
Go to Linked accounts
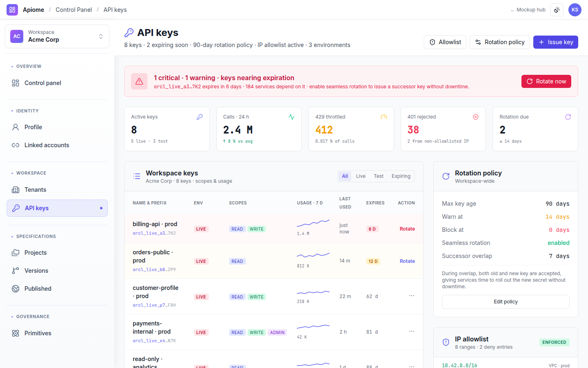(x=57, y=145)
